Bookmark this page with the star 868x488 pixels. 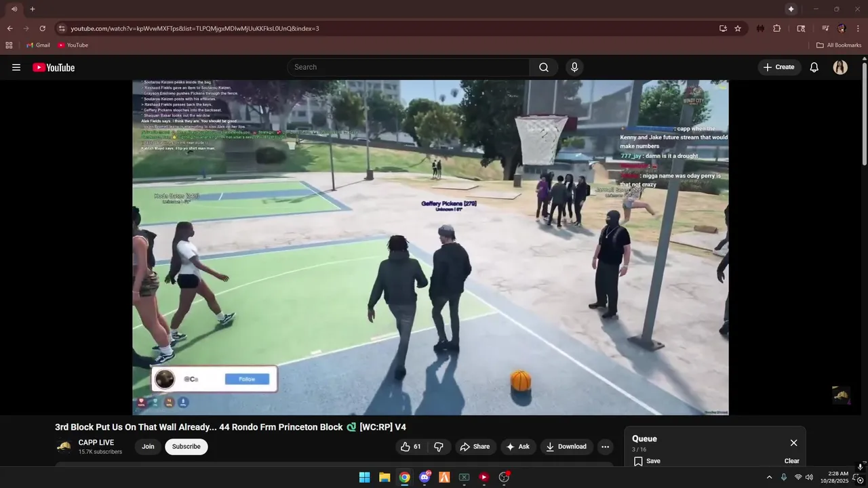[738, 28]
